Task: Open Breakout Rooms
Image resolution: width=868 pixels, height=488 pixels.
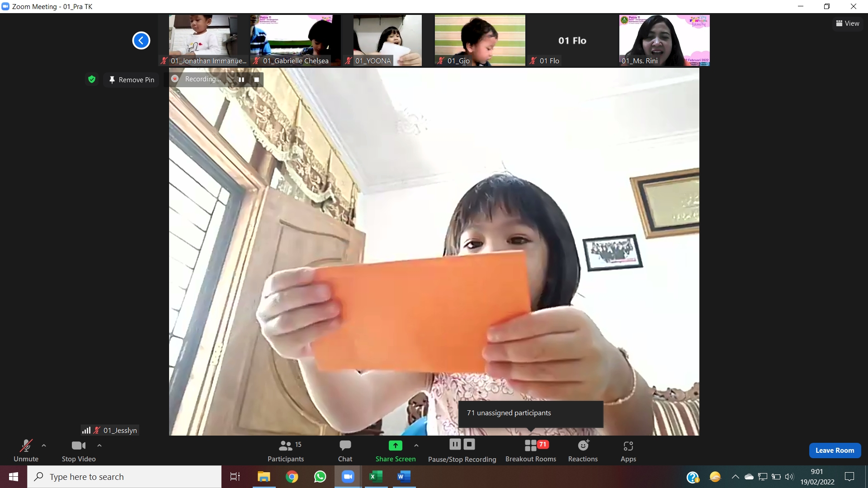Action: pyautogui.click(x=531, y=450)
